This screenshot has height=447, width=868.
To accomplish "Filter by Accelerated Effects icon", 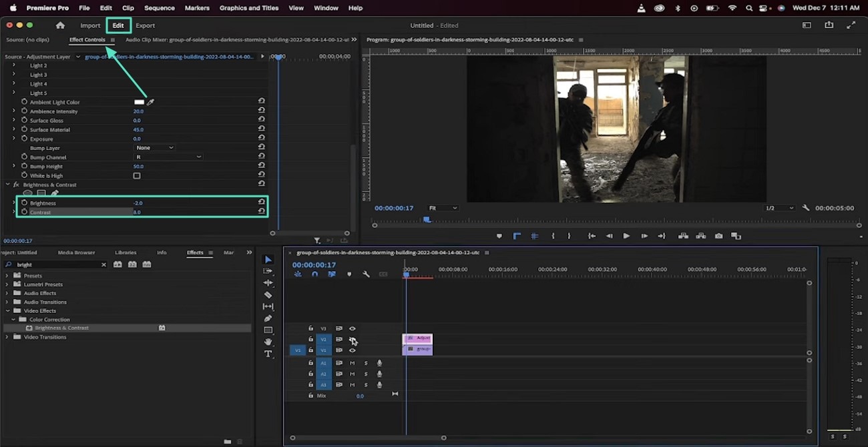I will tap(118, 264).
